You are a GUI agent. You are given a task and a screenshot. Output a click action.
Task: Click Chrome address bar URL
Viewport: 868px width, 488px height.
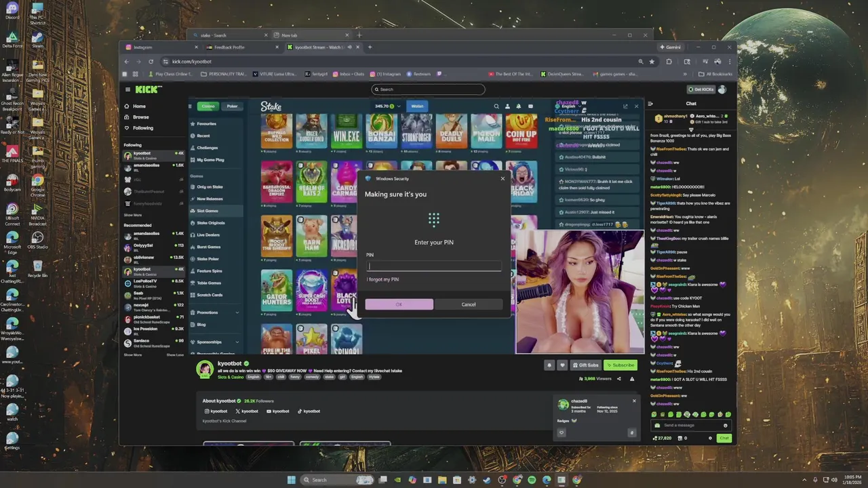coord(192,61)
